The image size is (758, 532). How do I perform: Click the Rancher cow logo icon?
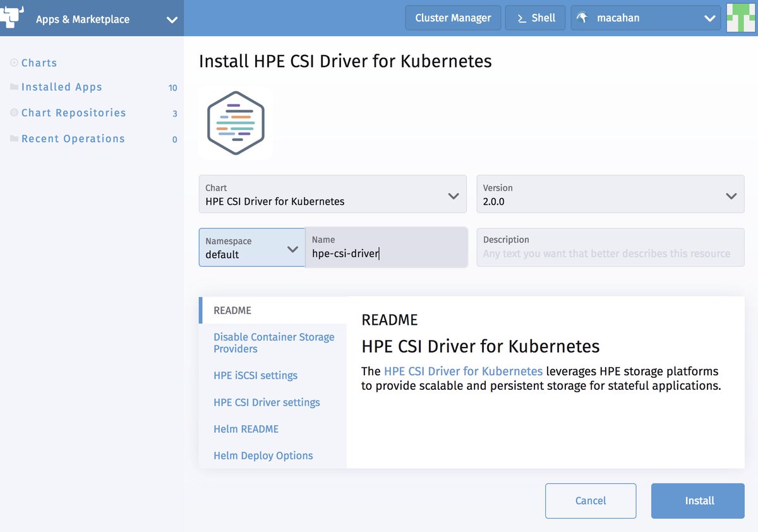pos(12,17)
